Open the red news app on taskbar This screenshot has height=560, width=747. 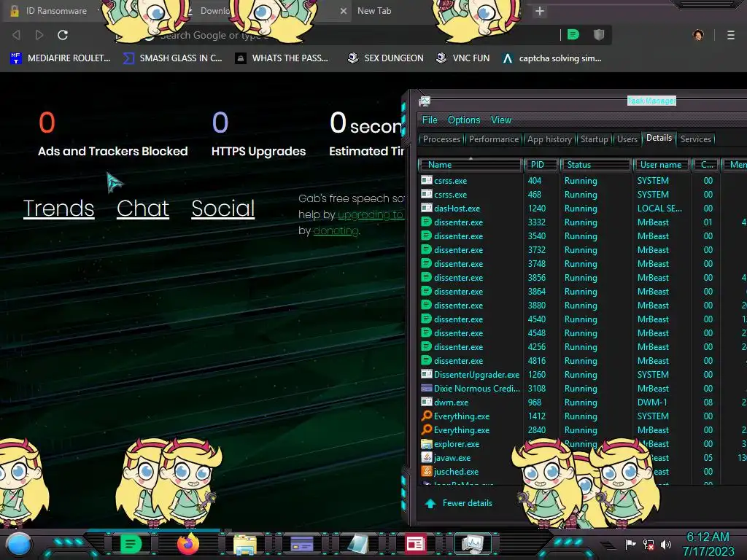coord(415,544)
